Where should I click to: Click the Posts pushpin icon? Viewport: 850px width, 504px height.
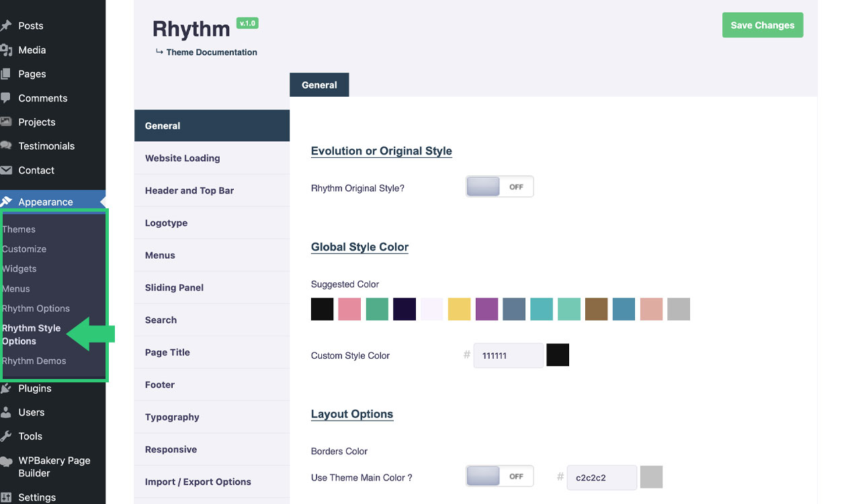pos(6,26)
